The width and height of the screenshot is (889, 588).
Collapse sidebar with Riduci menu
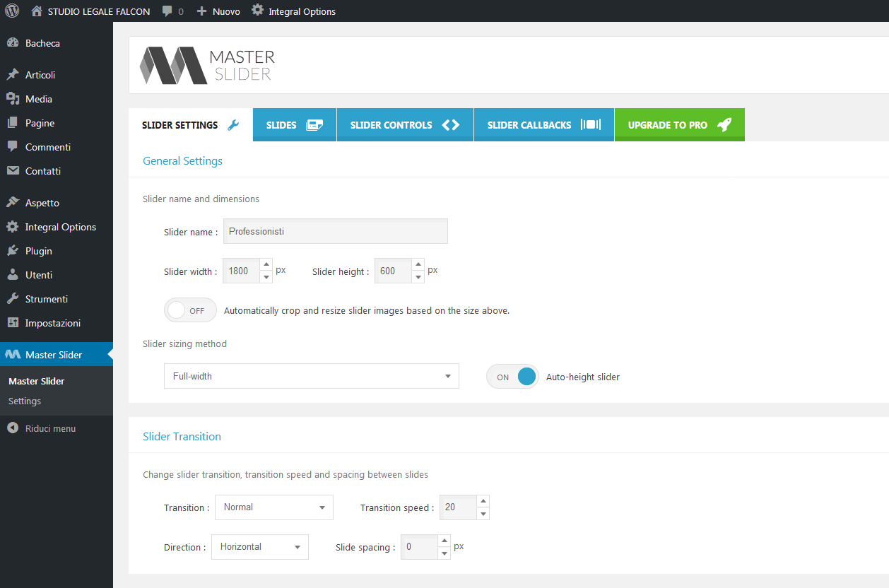coord(57,428)
